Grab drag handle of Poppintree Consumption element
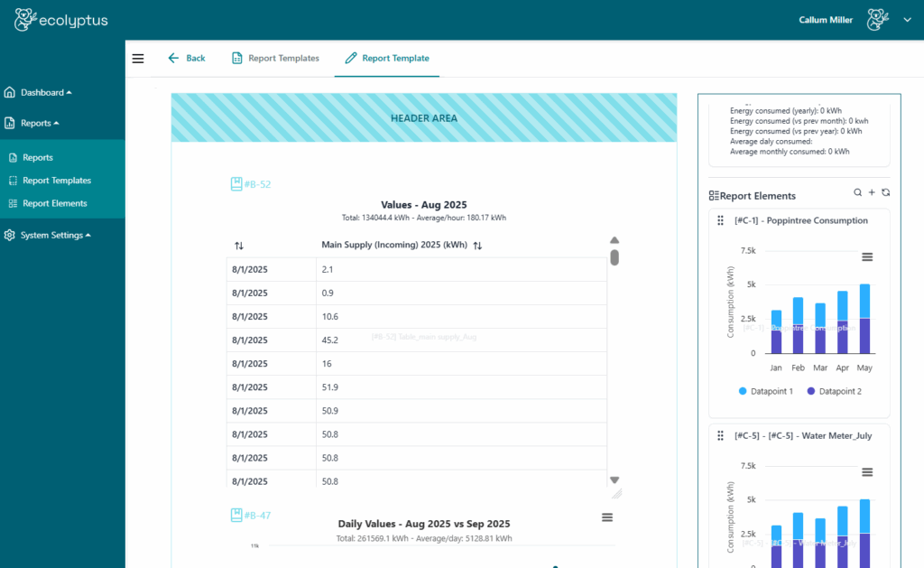924x568 pixels. (720, 220)
